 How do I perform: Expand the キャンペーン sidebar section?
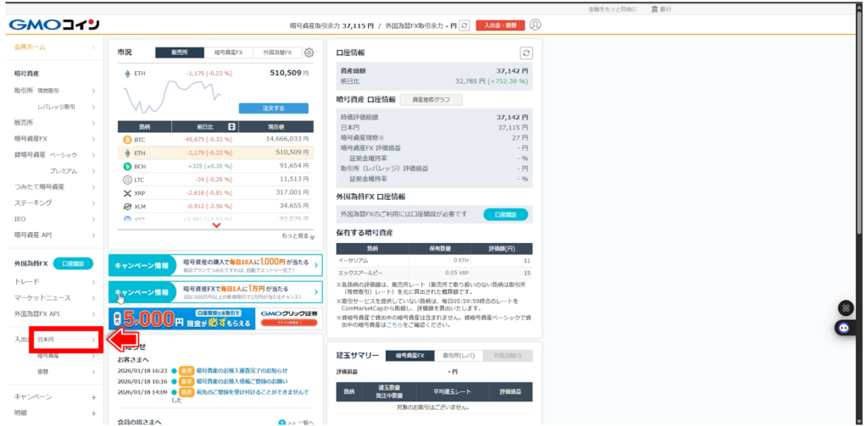(93, 396)
